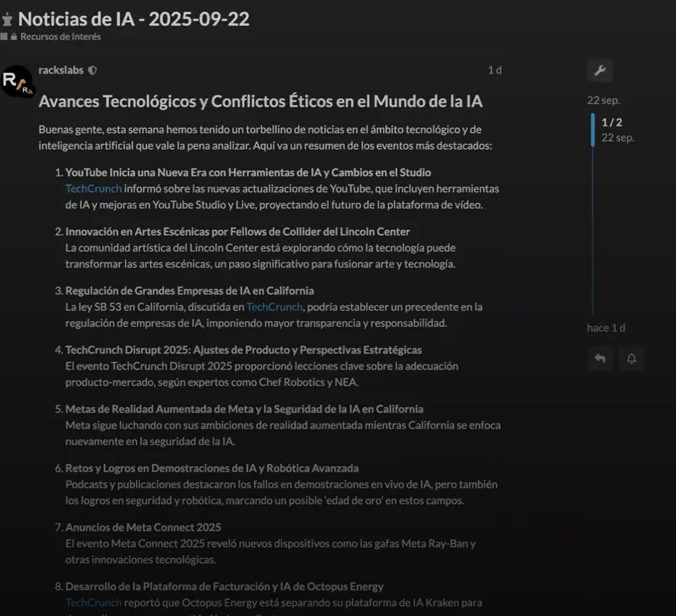This screenshot has height=616, width=676.
Task: Jump to the first post via '22 sep.' timeline date
Action: [603, 100]
